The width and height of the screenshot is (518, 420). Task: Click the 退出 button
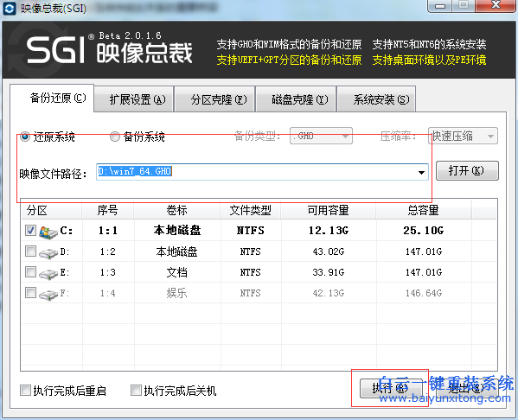click(x=466, y=388)
